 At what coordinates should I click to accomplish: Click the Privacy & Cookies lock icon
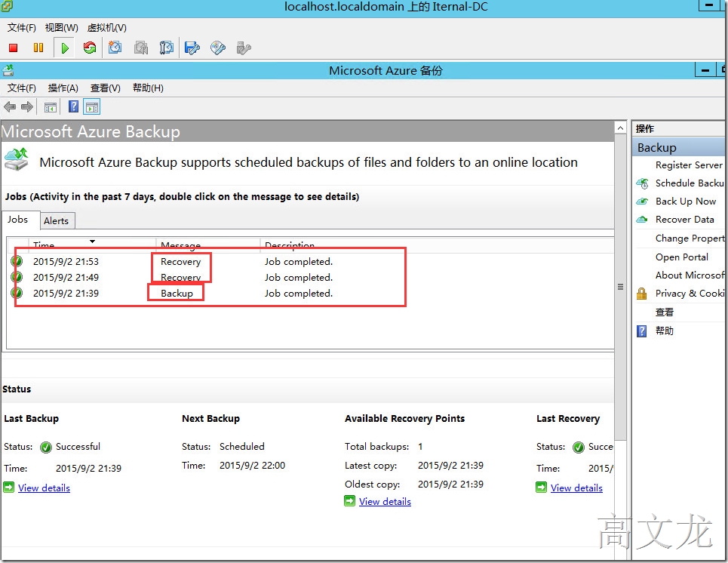tap(642, 294)
